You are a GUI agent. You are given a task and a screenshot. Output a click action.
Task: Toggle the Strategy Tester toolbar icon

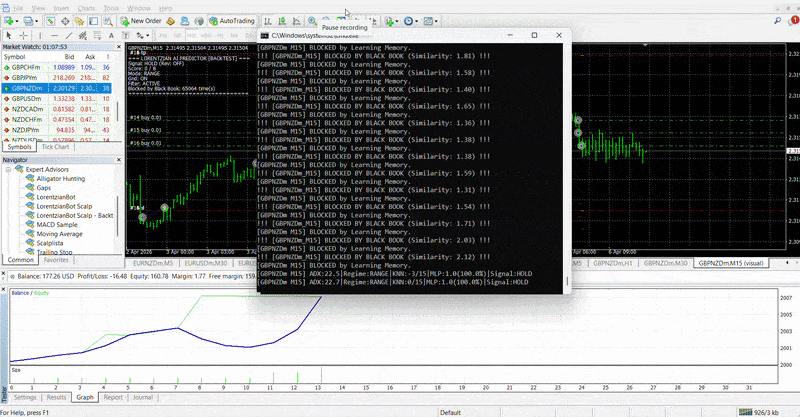[x=108, y=21]
